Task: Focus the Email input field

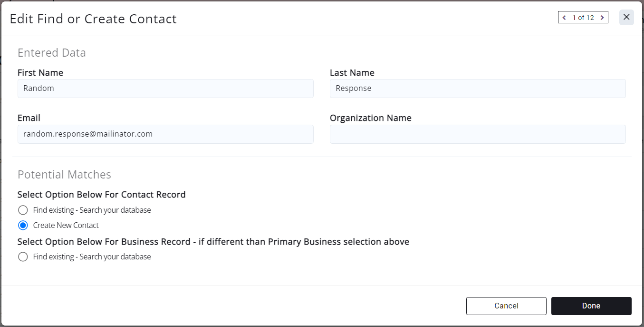Action: 165,134
